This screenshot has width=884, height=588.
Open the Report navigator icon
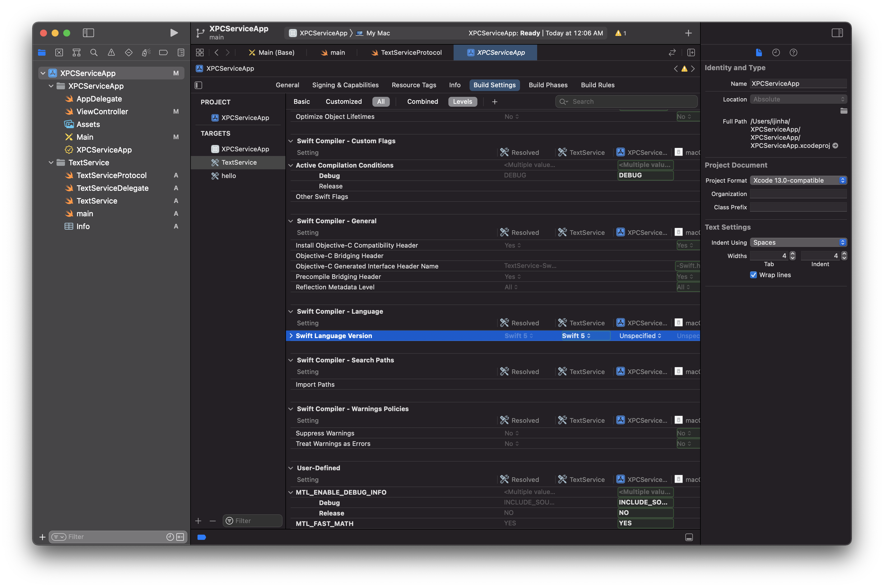pos(181,52)
